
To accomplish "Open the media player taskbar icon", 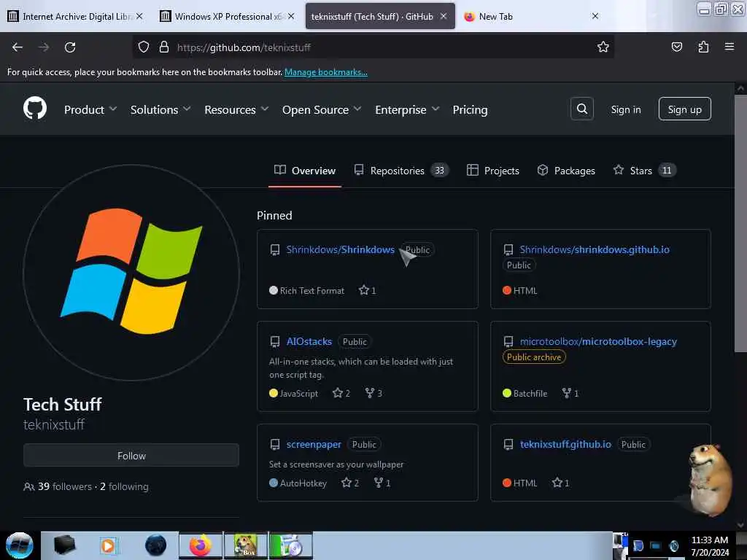I will coord(108,545).
